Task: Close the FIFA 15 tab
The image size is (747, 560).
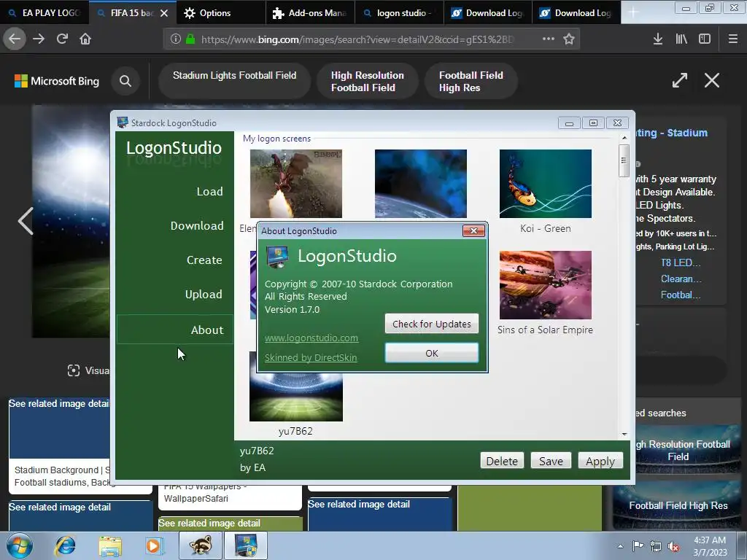Action: point(164,13)
